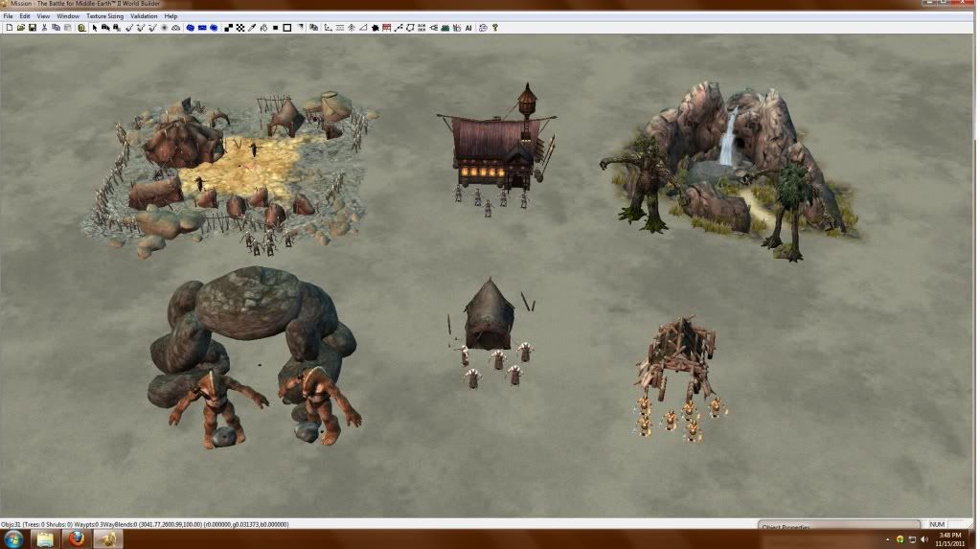Select the arrow pointer tool
Screen dimensions: 980x549
click(95, 28)
